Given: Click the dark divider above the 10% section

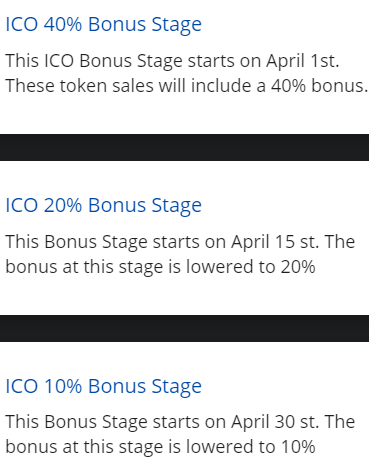Looking at the screenshot, I should pos(184,328).
